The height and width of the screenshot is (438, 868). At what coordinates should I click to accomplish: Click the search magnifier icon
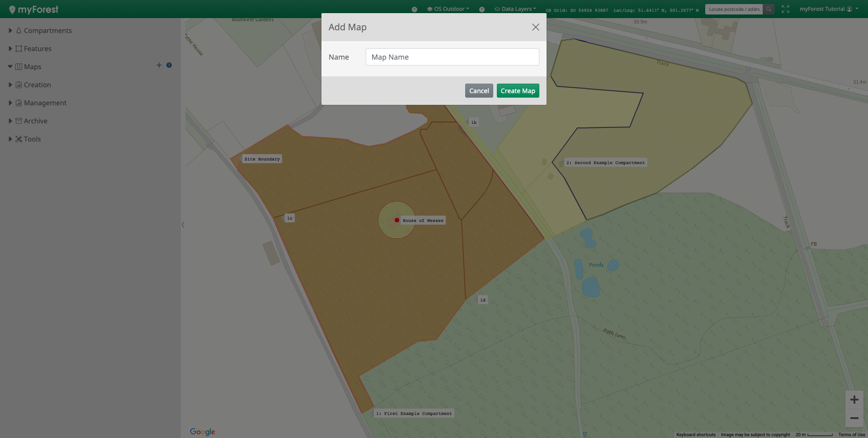[x=769, y=9]
